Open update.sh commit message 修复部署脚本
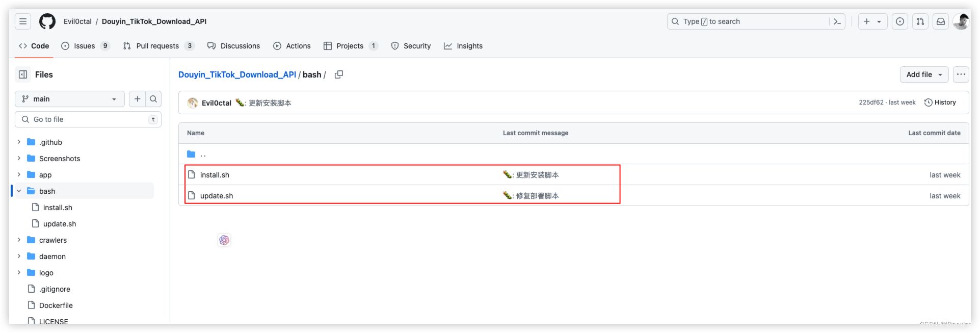Image resolution: width=980 pixels, height=333 pixels. pyautogui.click(x=538, y=196)
